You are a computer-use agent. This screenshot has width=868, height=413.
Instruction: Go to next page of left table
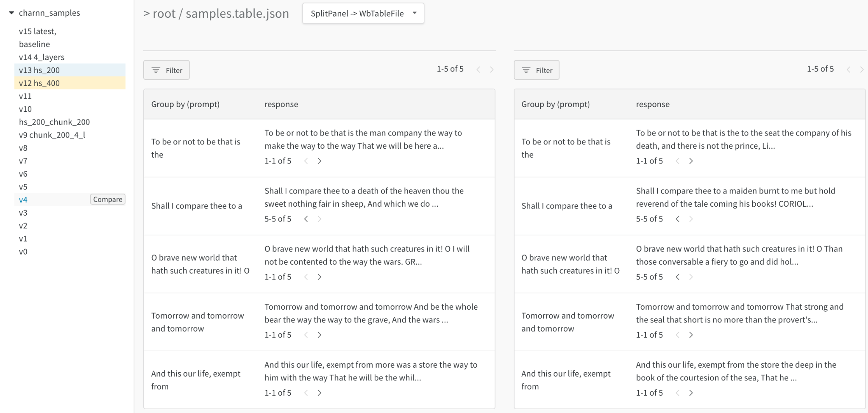pos(492,69)
